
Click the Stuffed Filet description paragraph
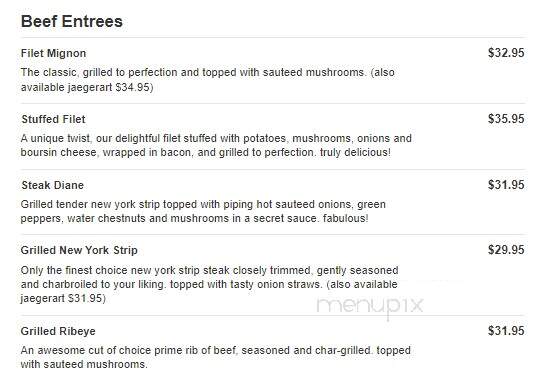(216, 145)
